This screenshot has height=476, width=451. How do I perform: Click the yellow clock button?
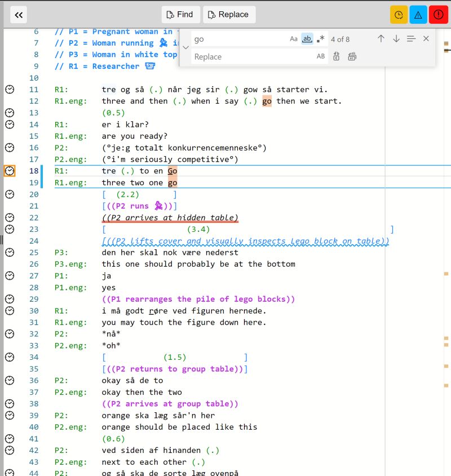click(399, 15)
